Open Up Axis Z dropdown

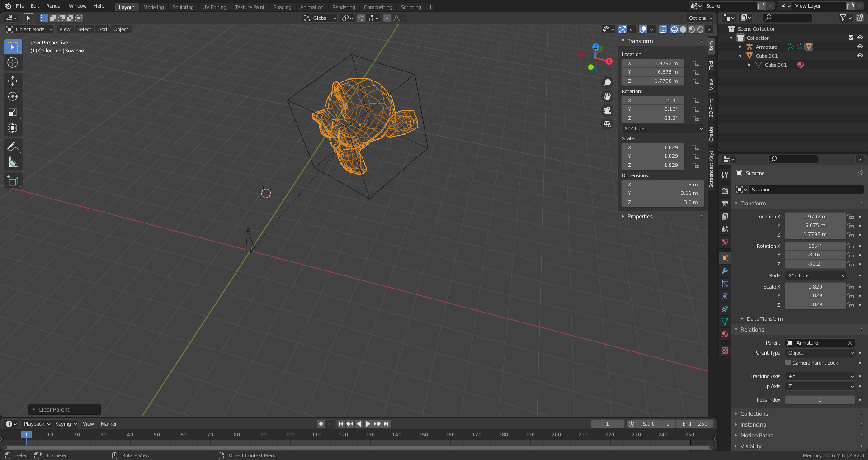point(820,386)
